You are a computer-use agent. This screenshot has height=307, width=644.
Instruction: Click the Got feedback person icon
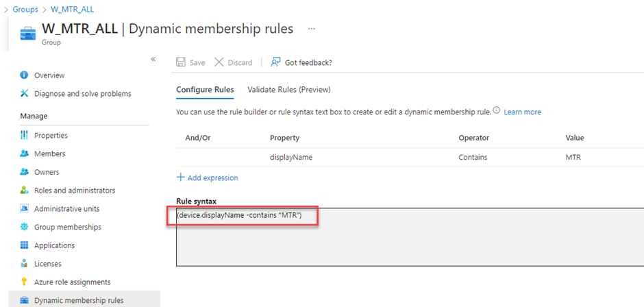click(275, 62)
